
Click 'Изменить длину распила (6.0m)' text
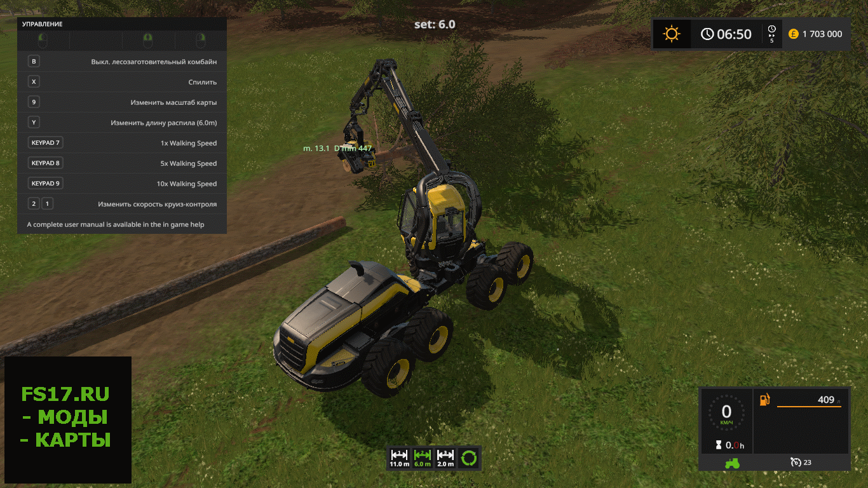(x=164, y=123)
